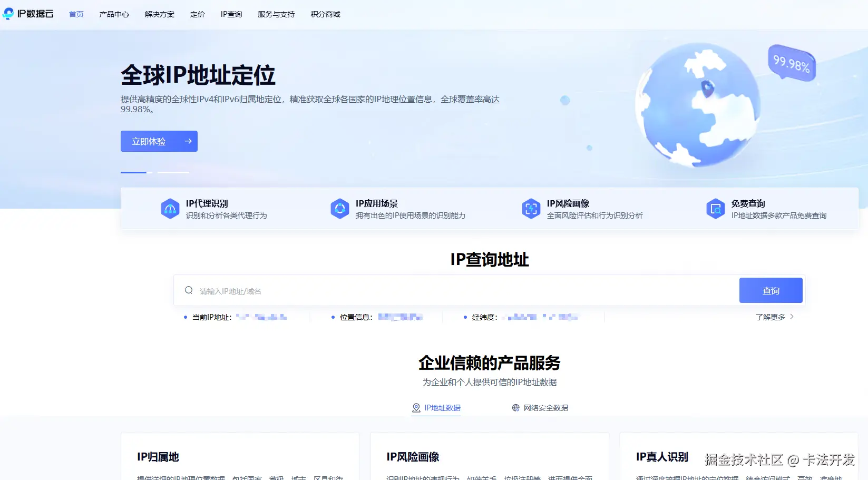Click the 立即体验 button
Screen dimensions: 868x480
click(159, 141)
